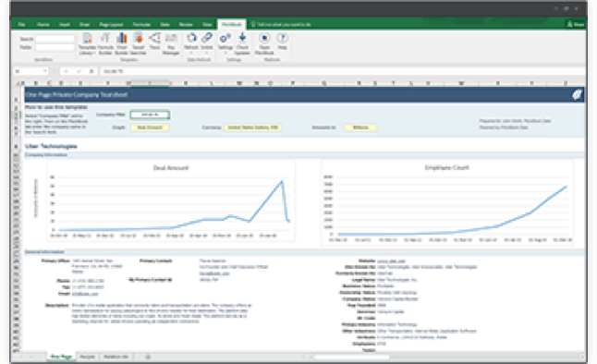Select the Employee Count chart
Screen dimensions: 597x364
pos(446,202)
